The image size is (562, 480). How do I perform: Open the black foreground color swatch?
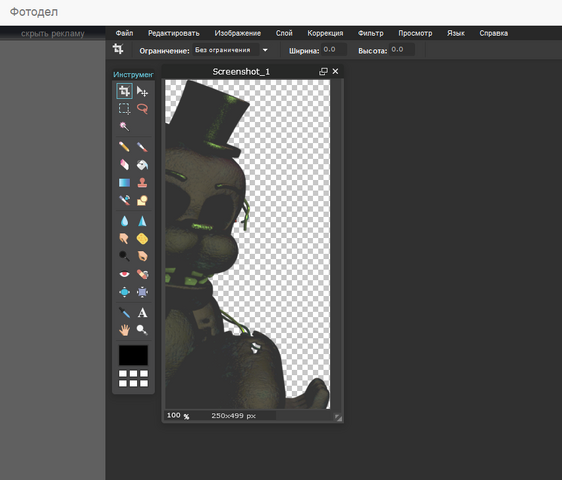click(133, 355)
